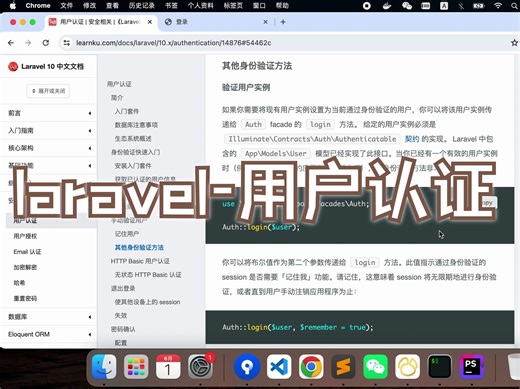Open the Chrome application menu

pos(38,5)
